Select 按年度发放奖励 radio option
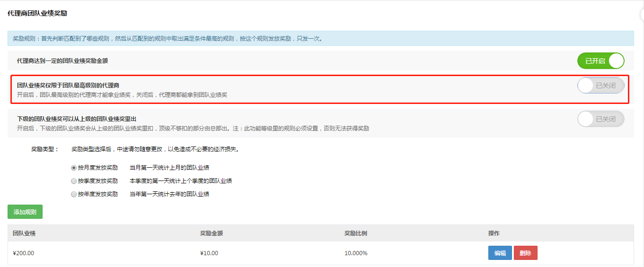The width and height of the screenshot is (644, 267). 74,194
